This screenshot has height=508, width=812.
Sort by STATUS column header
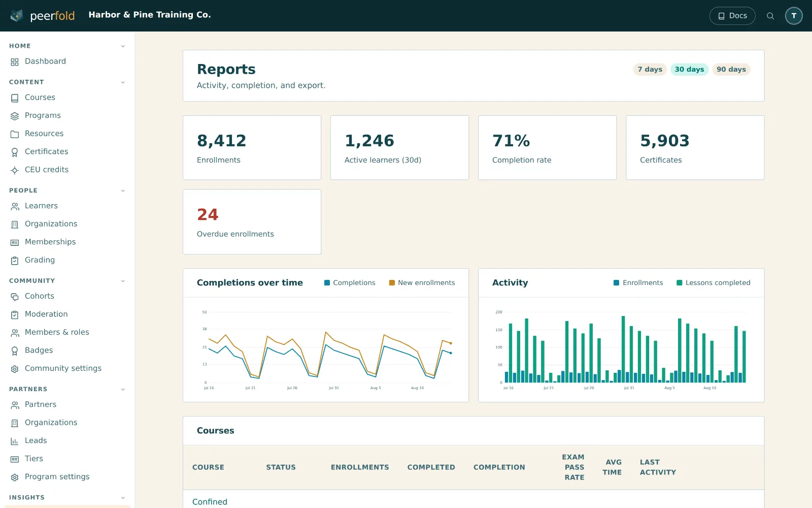[281, 467]
